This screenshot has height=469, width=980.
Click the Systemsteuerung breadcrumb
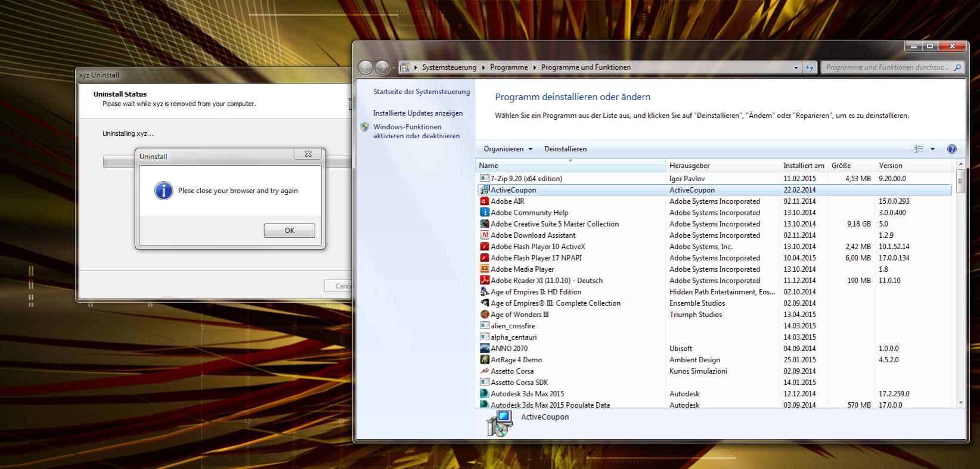coord(449,67)
